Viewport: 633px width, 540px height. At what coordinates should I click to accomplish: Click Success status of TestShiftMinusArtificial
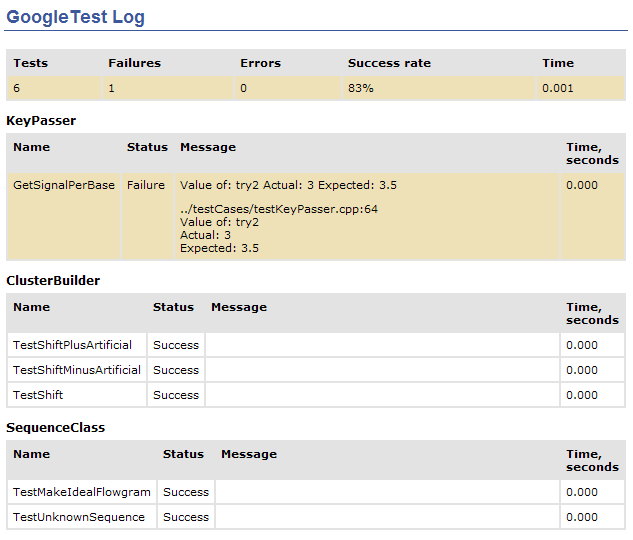point(176,370)
